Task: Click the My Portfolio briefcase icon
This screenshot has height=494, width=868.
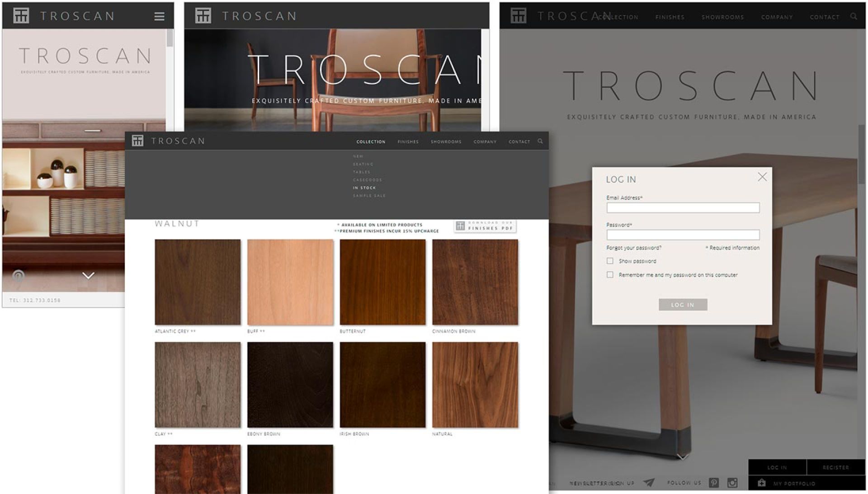Action: point(762,483)
